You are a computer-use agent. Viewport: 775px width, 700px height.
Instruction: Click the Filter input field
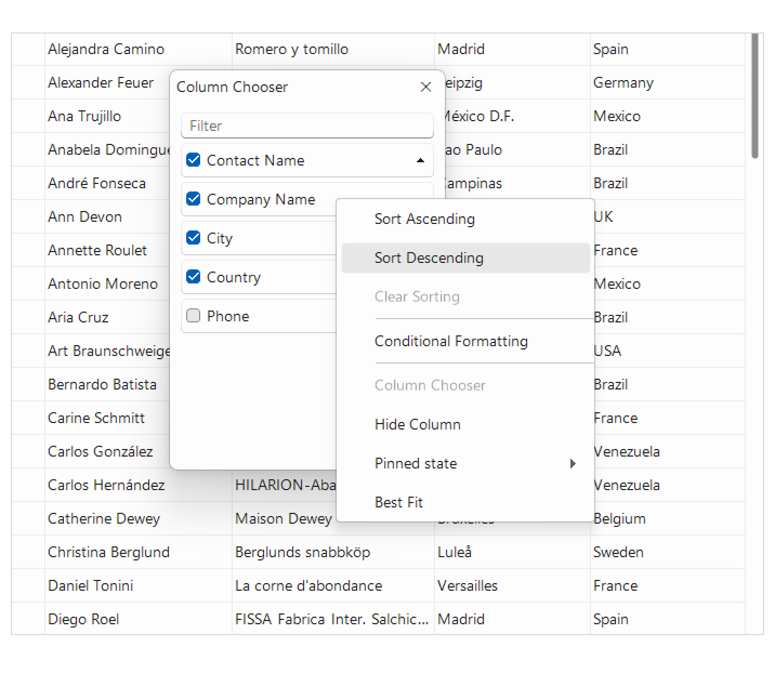pyautogui.click(x=307, y=126)
